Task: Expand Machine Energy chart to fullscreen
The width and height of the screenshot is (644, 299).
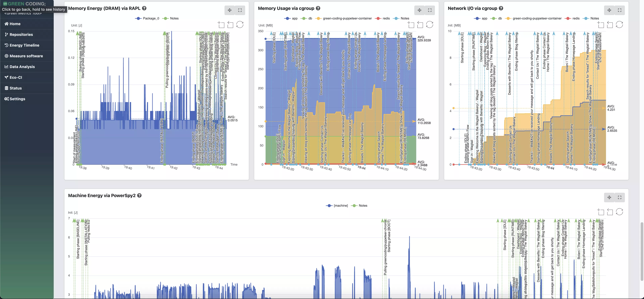Action: (x=620, y=197)
